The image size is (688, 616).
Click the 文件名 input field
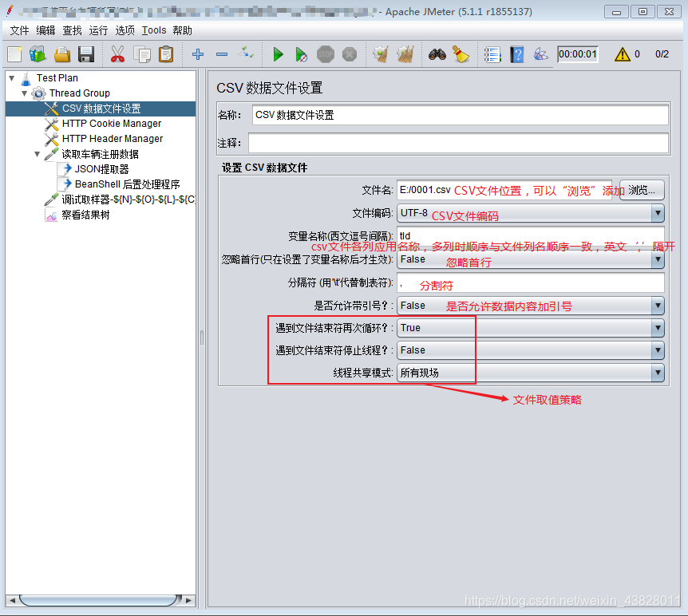coord(504,190)
